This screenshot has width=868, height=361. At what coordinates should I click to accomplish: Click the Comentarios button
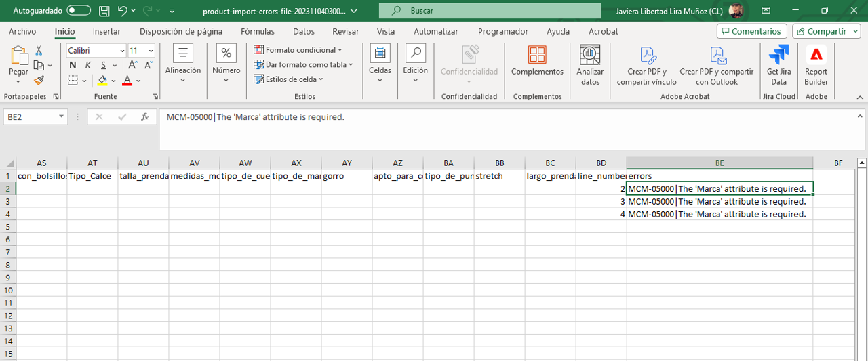(x=751, y=31)
